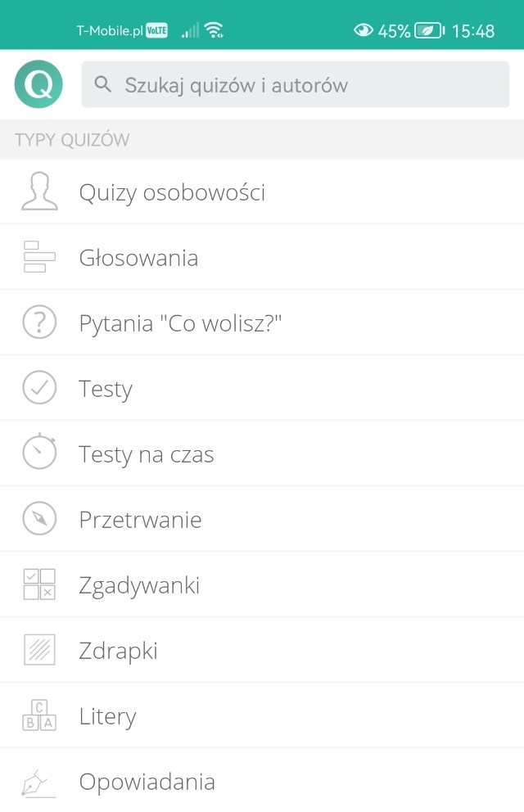
Task: Select Pytania "Co wolisz?" entry
Action: click(180, 323)
